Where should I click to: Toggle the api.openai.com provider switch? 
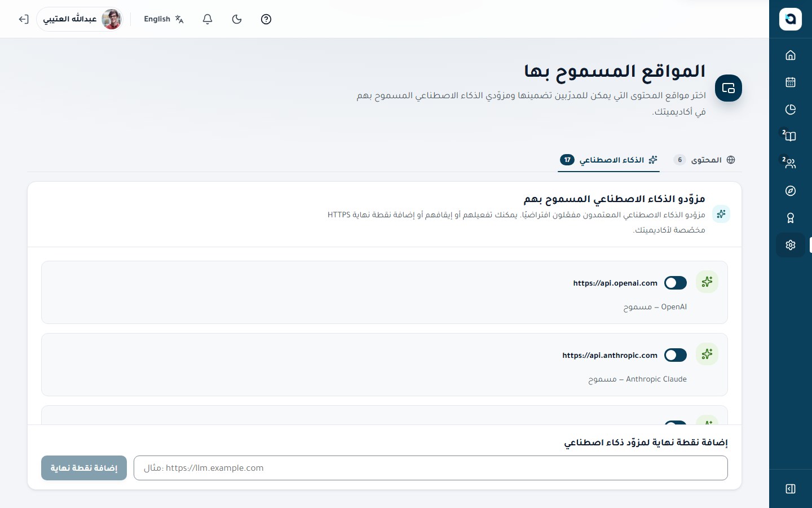[x=676, y=283]
